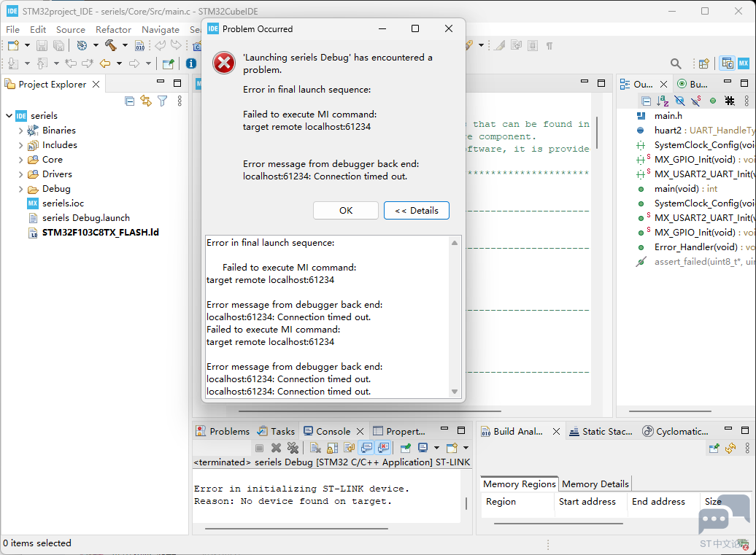Toggle Link with Editor in Project Explorer

146,101
